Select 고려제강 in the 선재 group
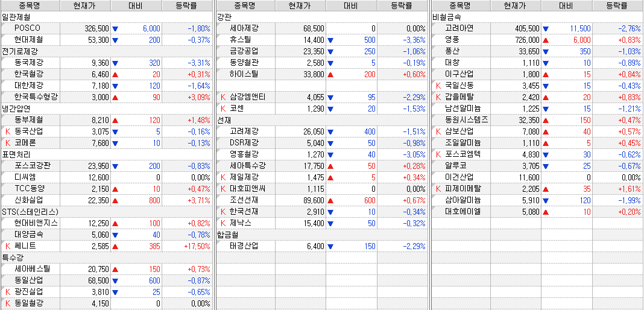The width and height of the screenshot is (644, 310). coord(244,132)
